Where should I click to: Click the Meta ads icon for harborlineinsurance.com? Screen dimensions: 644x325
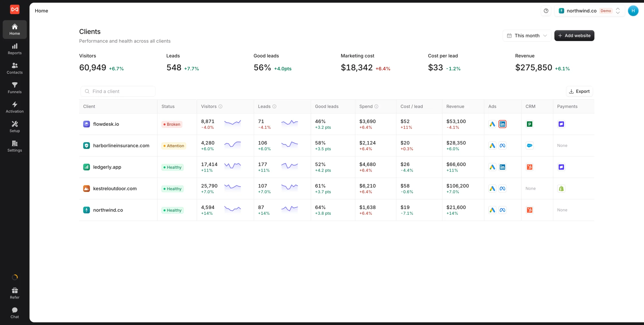tap(502, 146)
